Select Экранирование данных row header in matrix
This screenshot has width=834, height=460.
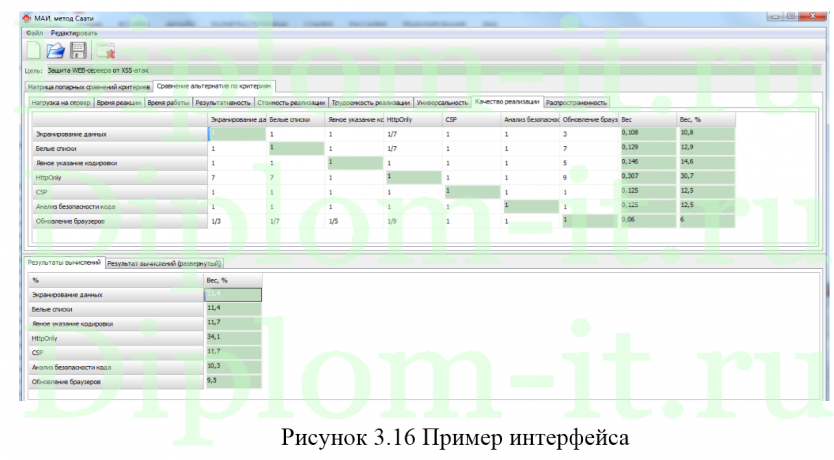(120, 134)
